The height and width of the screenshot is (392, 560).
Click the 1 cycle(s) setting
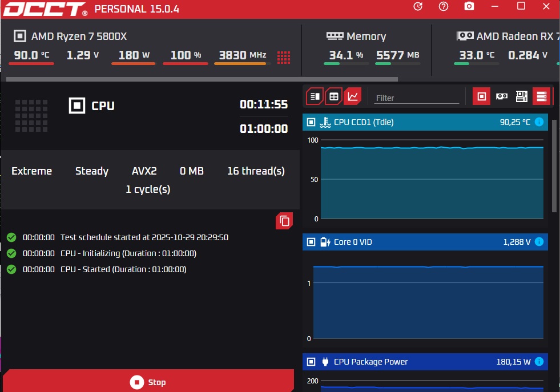coord(148,189)
